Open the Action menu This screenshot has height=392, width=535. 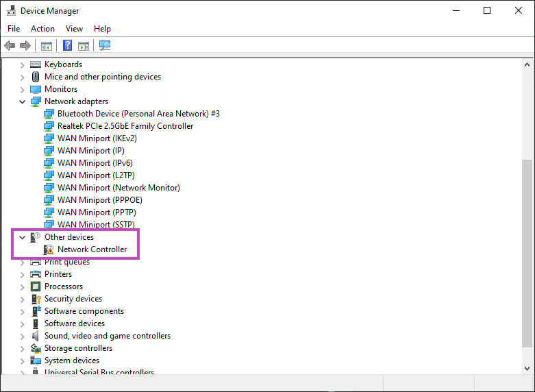pos(42,29)
